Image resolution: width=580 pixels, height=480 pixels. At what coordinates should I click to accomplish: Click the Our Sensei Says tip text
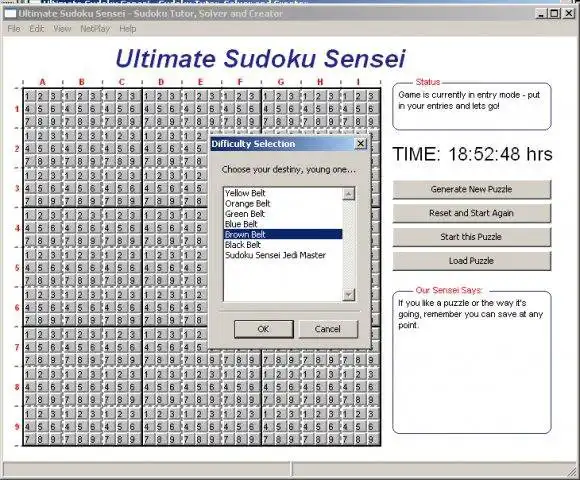pyautogui.click(x=470, y=314)
